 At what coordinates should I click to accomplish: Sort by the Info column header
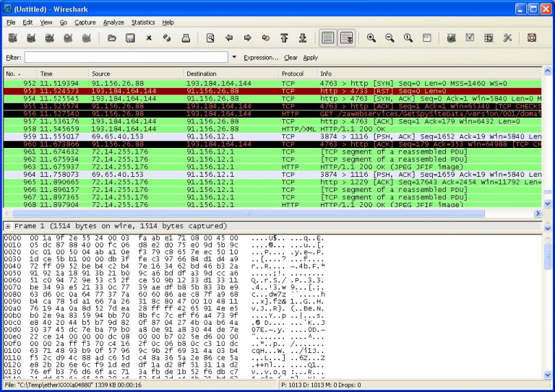(x=429, y=74)
